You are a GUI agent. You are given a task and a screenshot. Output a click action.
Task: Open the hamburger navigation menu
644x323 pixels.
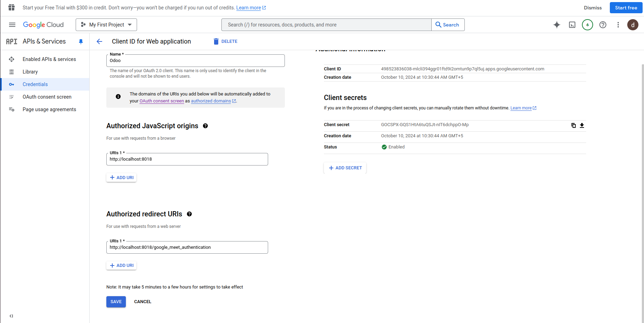[12, 25]
